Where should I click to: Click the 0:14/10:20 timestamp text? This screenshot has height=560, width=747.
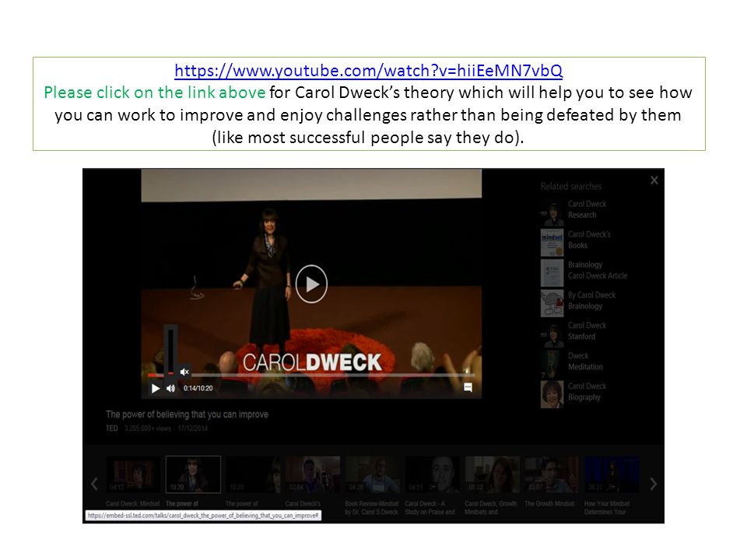tap(198, 388)
